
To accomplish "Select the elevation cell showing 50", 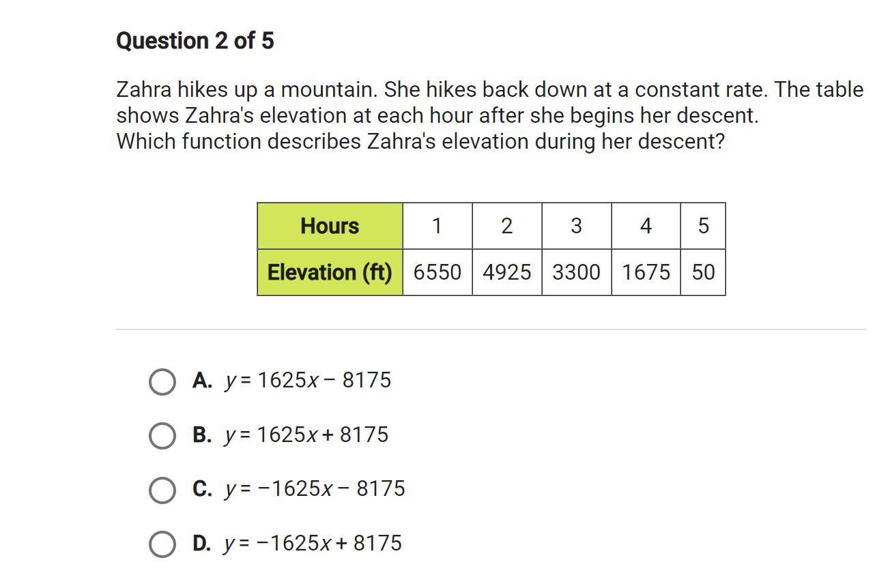I will pos(703,272).
